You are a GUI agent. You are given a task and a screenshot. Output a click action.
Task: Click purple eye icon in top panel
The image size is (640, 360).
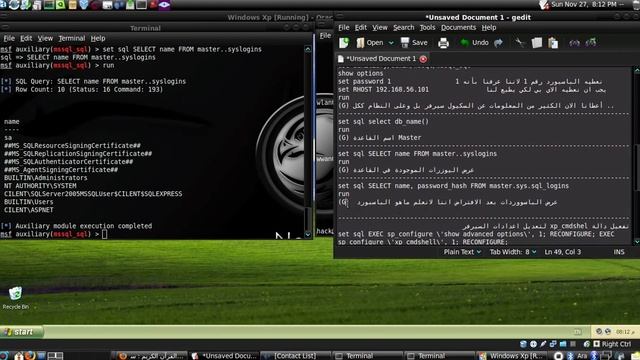[164, 5]
